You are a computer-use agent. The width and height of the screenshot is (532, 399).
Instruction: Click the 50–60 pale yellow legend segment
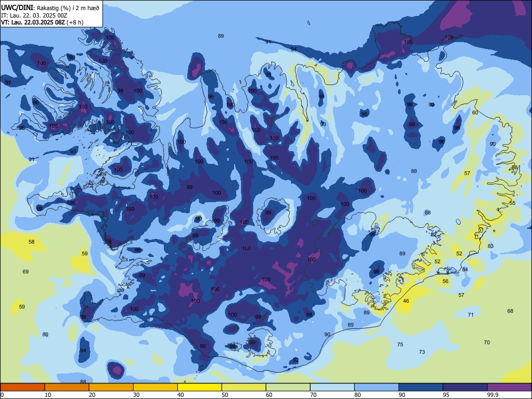pyautogui.click(x=244, y=387)
